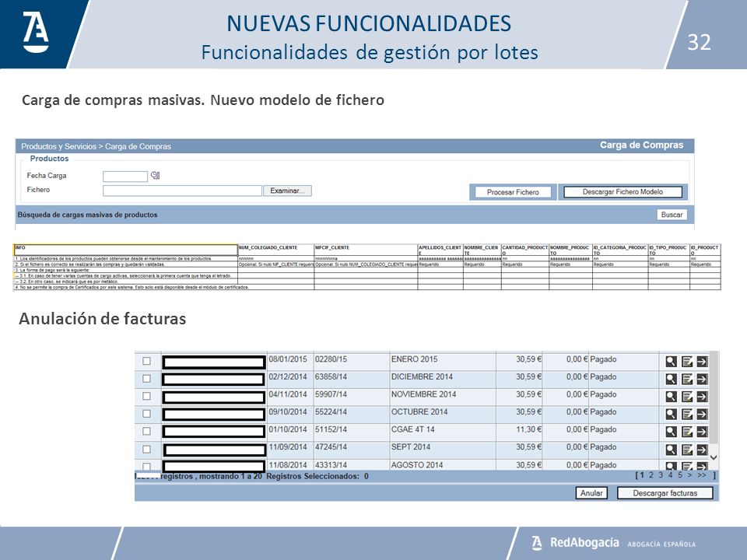The image size is (747, 560).
Task: Click invoice number 47245/14
Action: click(x=331, y=447)
